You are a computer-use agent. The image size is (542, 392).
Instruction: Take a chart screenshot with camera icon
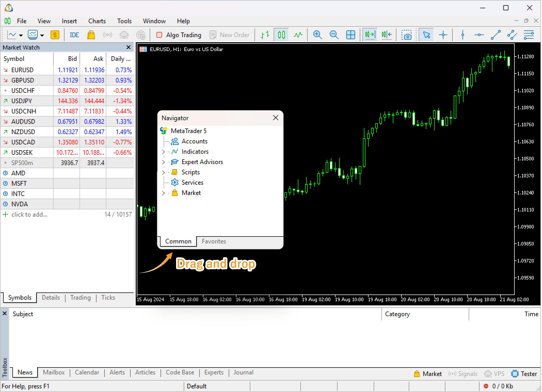[406, 35]
